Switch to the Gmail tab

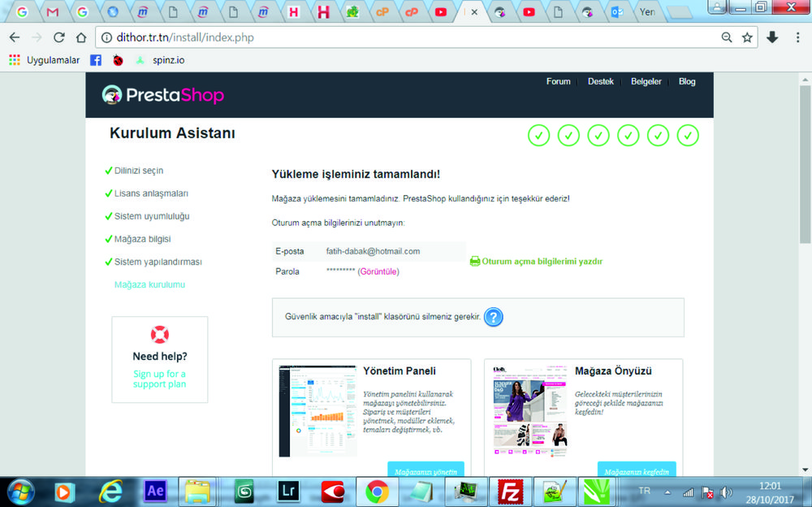coord(52,12)
